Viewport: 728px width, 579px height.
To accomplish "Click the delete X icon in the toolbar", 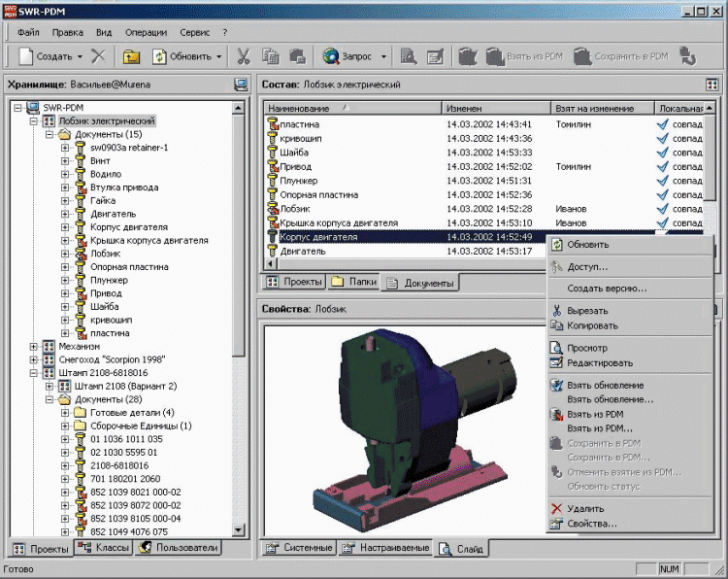I will (98, 56).
